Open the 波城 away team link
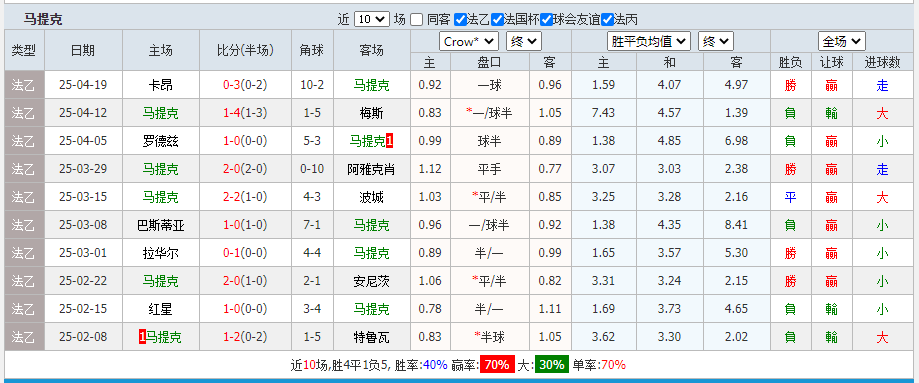Screen dimensions: 919x383 coord(371,197)
